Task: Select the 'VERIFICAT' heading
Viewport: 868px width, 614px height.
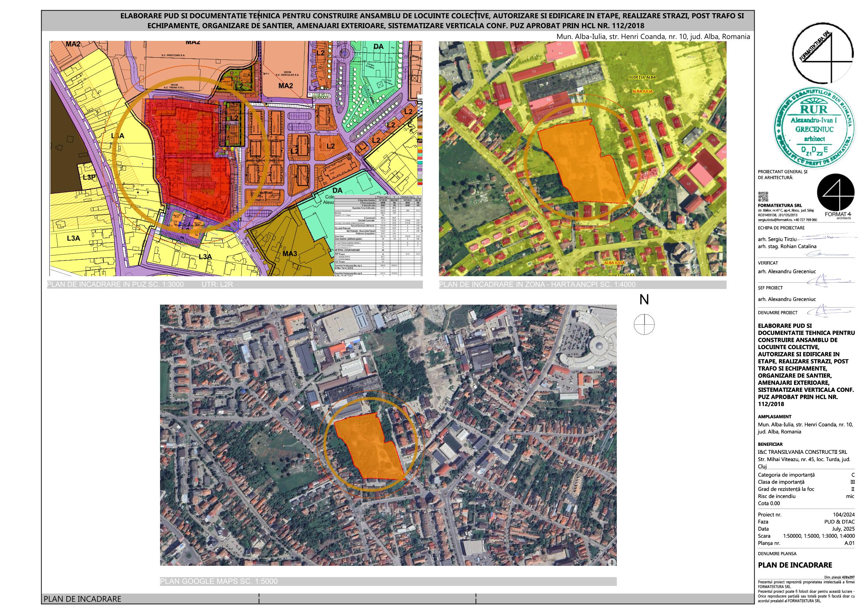Action: 768,263
